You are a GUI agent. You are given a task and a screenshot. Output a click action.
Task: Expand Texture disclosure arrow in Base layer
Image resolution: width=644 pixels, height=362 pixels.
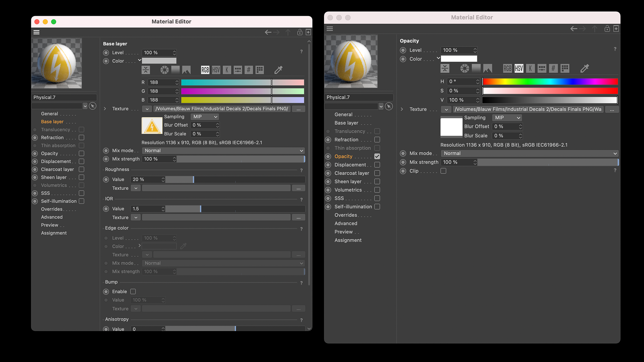(x=105, y=109)
